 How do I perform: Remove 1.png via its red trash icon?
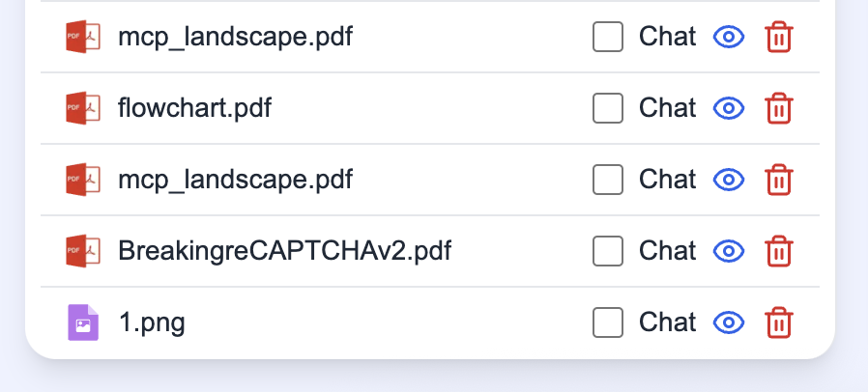pyautogui.click(x=779, y=322)
